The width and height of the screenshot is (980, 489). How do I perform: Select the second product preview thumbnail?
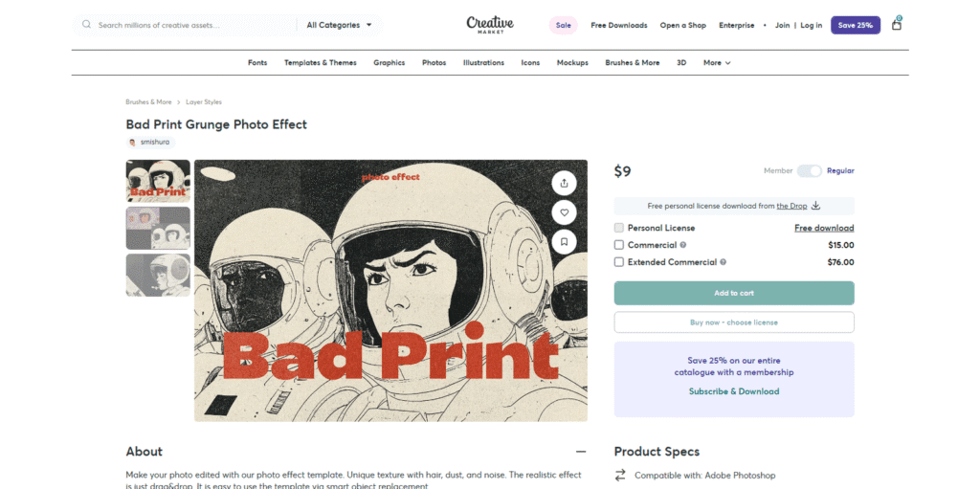(x=158, y=228)
